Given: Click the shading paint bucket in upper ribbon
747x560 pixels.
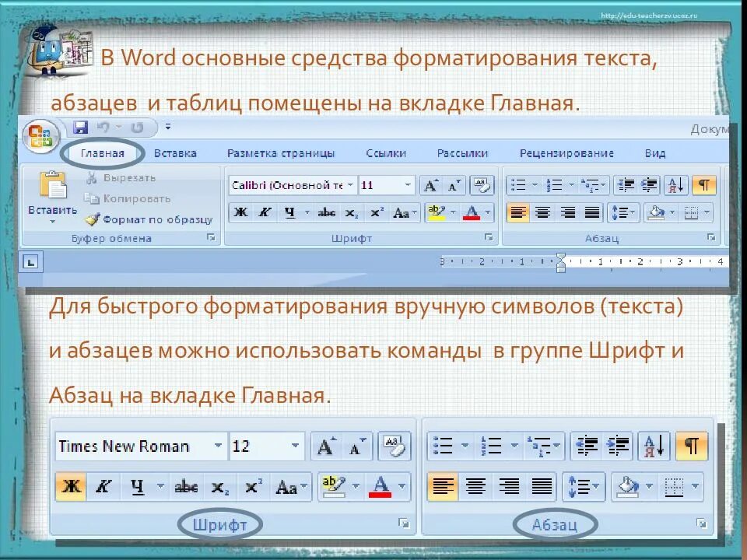Looking at the screenshot, I should [x=656, y=212].
